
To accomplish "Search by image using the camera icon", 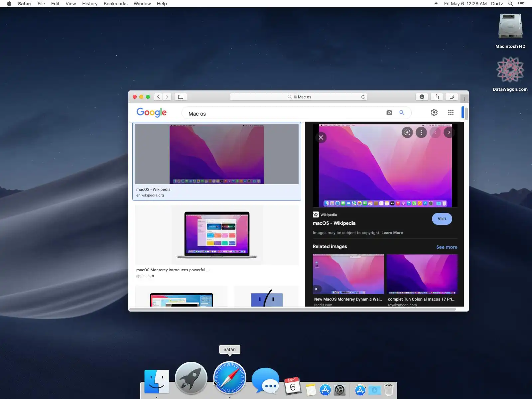I will tap(389, 113).
